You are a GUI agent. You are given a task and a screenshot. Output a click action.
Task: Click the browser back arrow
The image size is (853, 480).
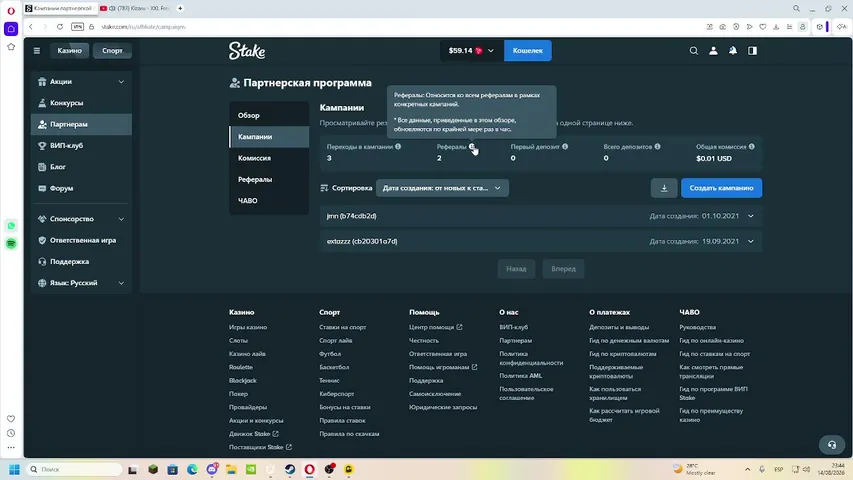(31, 27)
